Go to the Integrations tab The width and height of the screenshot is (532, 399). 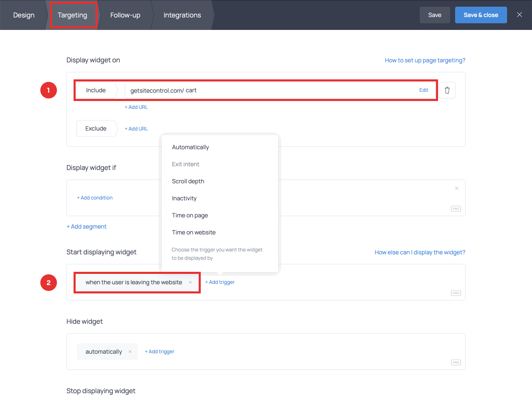coord(182,15)
